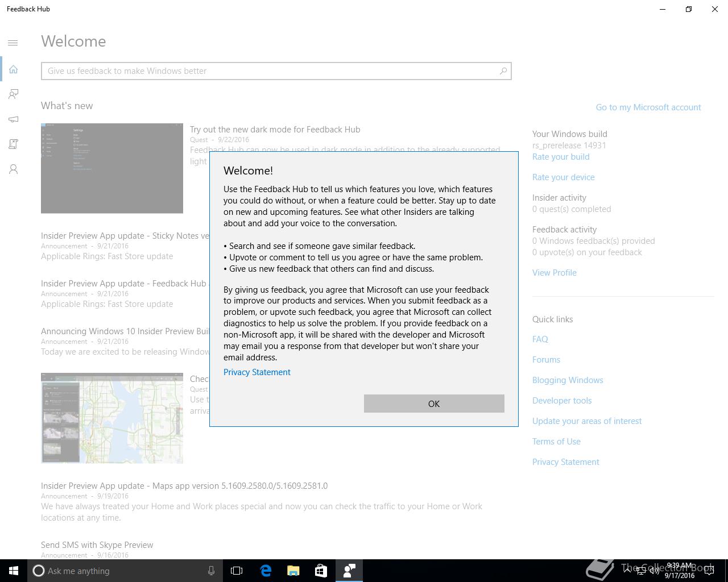The width and height of the screenshot is (728, 582).
Task: Open Maps app version update announcement
Action: (x=184, y=486)
